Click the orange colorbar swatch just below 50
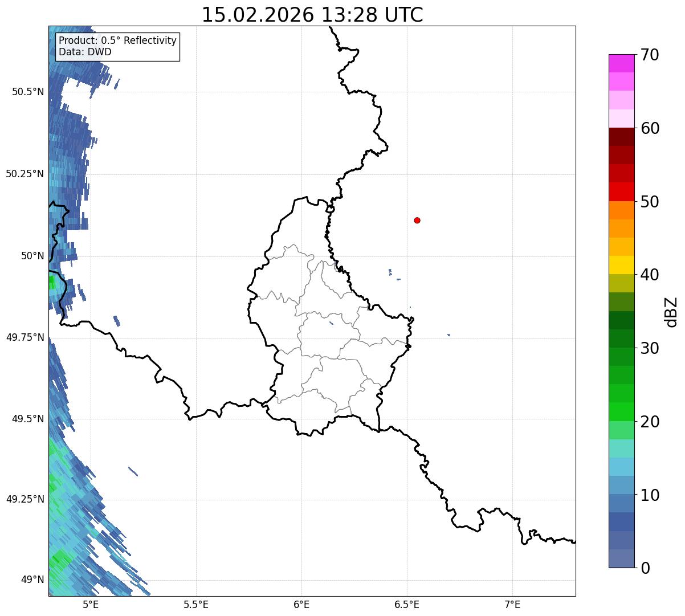The width and height of the screenshot is (685, 616). (x=622, y=210)
